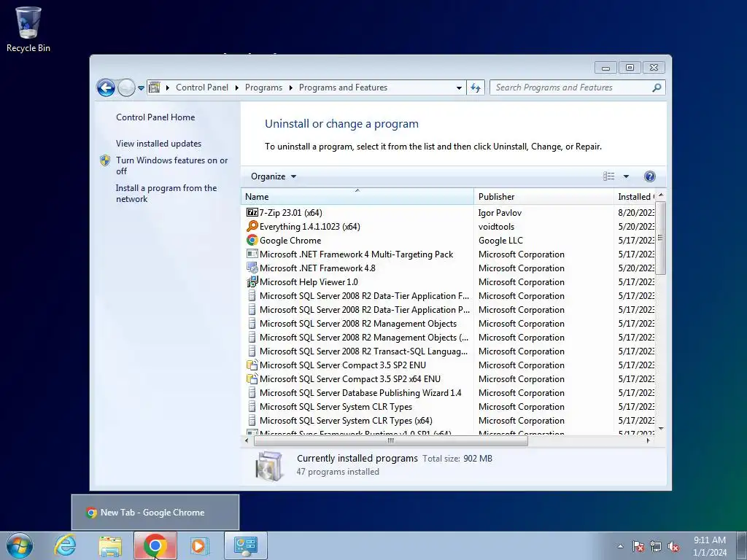Open the Organize dropdown menu

tap(274, 176)
